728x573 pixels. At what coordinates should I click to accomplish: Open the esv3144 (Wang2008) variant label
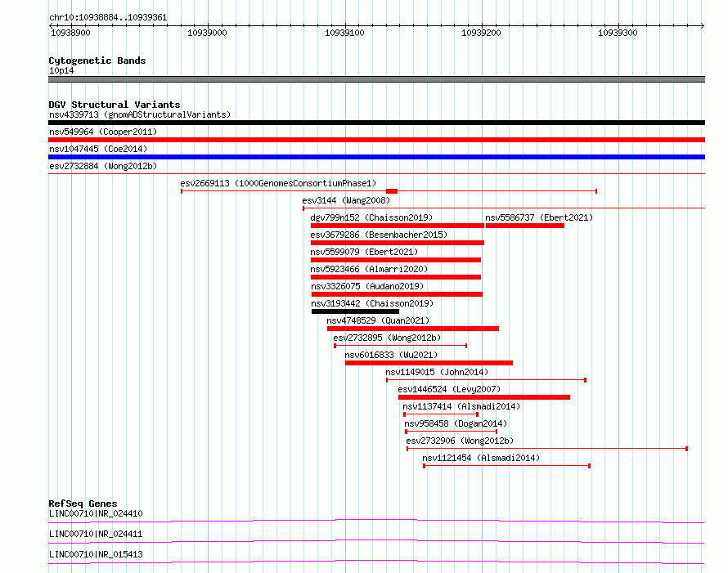[346, 200]
